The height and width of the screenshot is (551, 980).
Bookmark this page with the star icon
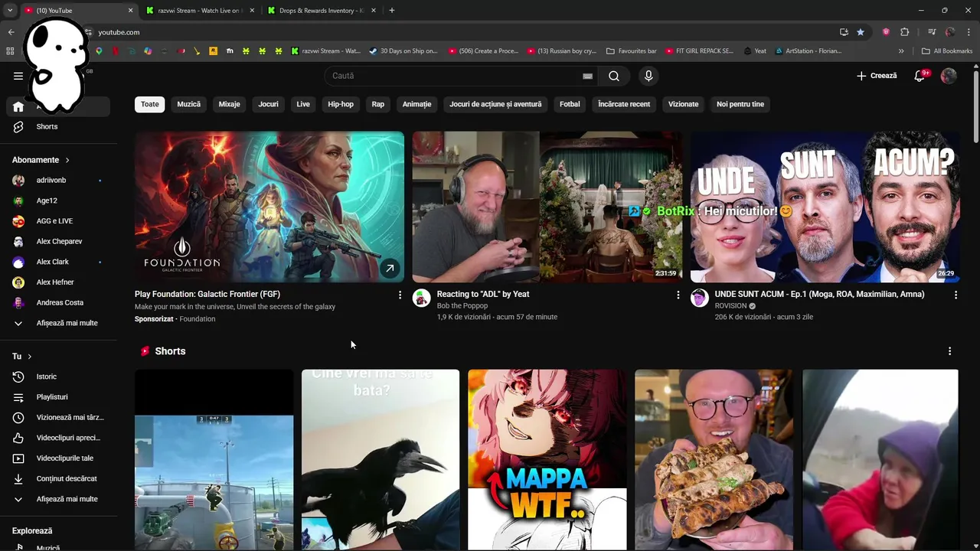click(861, 32)
